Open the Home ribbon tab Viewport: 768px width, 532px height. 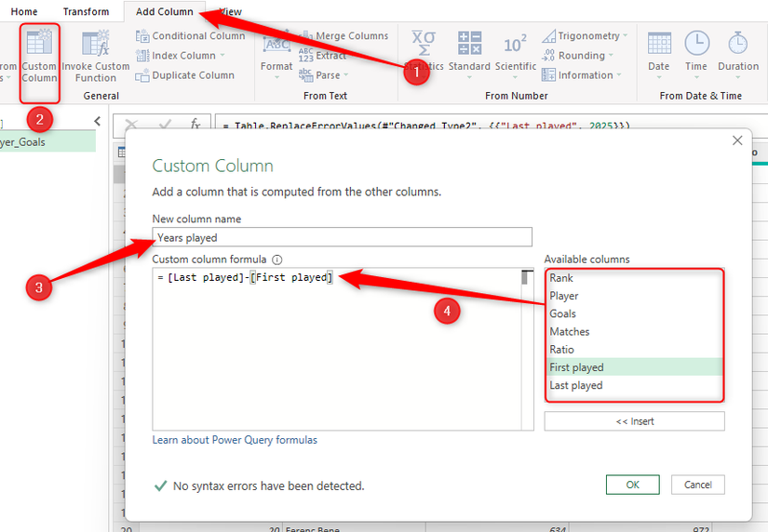[24, 12]
